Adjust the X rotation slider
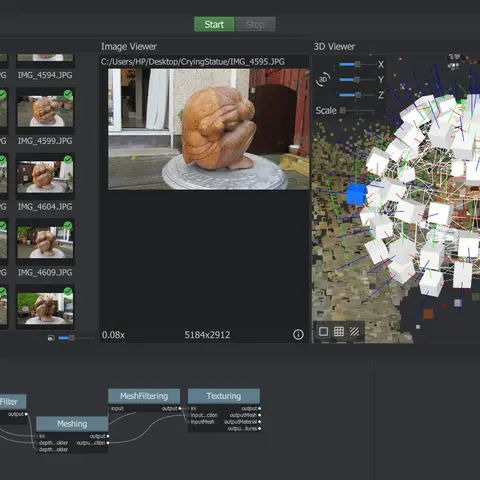This screenshot has width=480, height=480. tap(357, 64)
